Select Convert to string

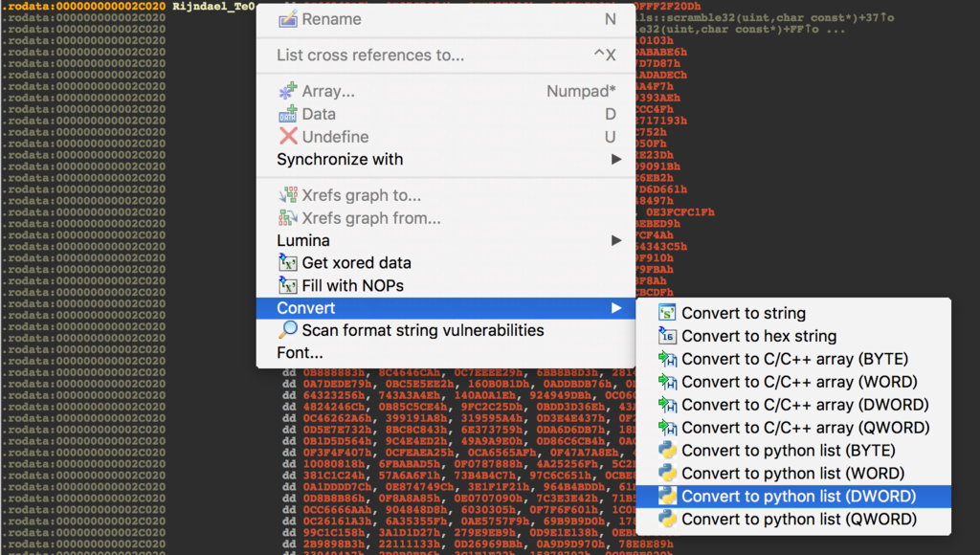(x=793, y=313)
